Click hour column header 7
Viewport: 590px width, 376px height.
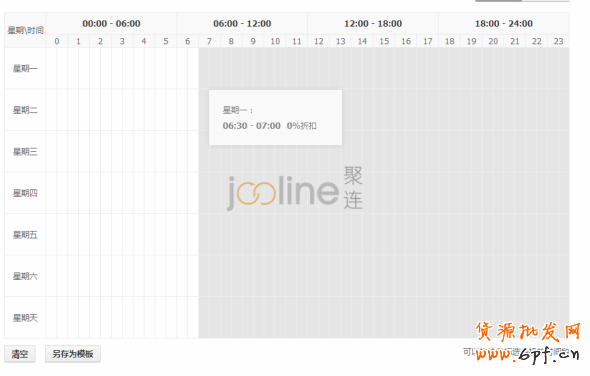[209, 41]
